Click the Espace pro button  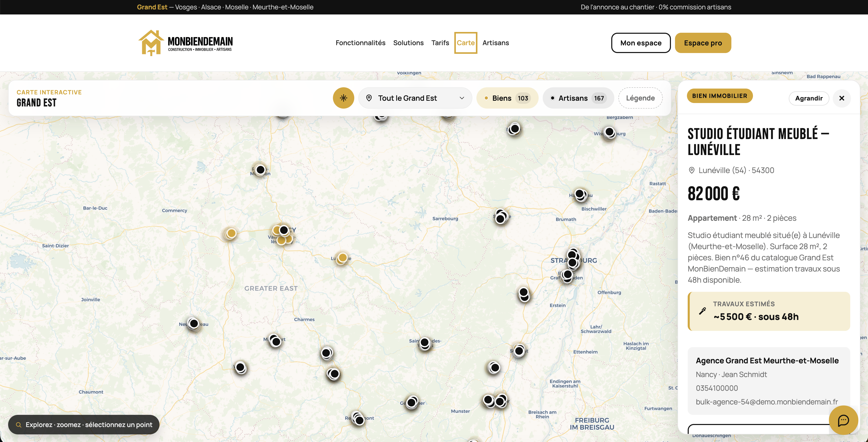[x=703, y=43]
